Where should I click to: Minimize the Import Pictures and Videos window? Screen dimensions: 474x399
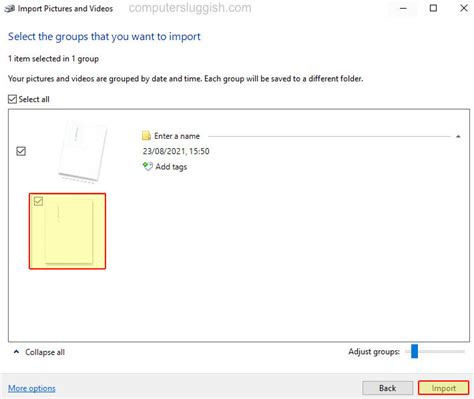pyautogui.click(x=403, y=8)
